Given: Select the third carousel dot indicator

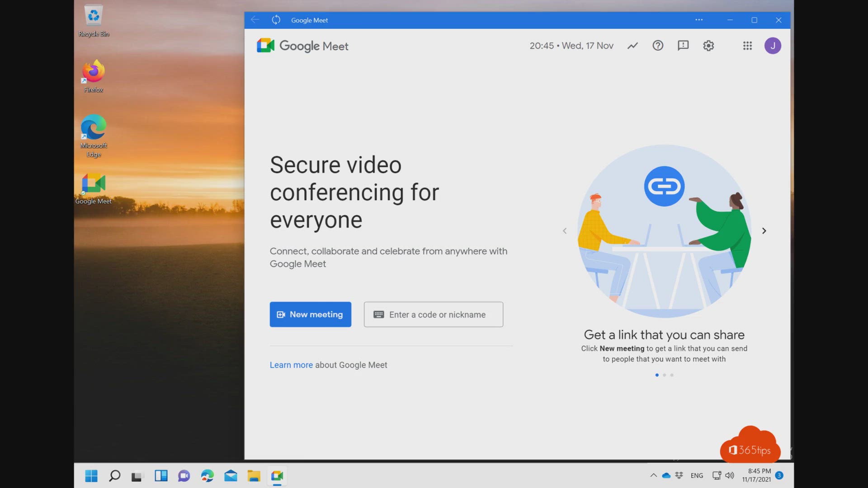Looking at the screenshot, I should coord(672,375).
